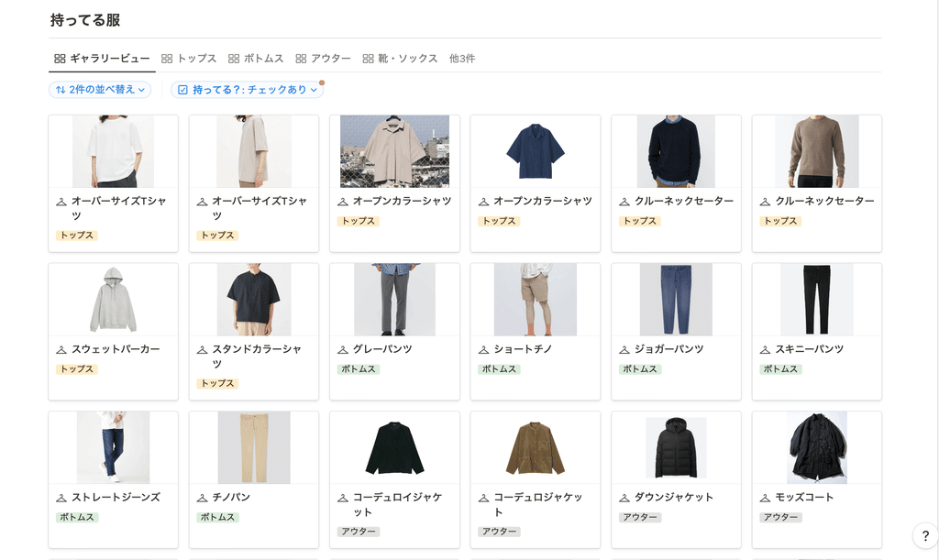Click gallery icon beside 靴・ソックス tab
The width and height of the screenshot is (939, 560).
click(x=368, y=59)
